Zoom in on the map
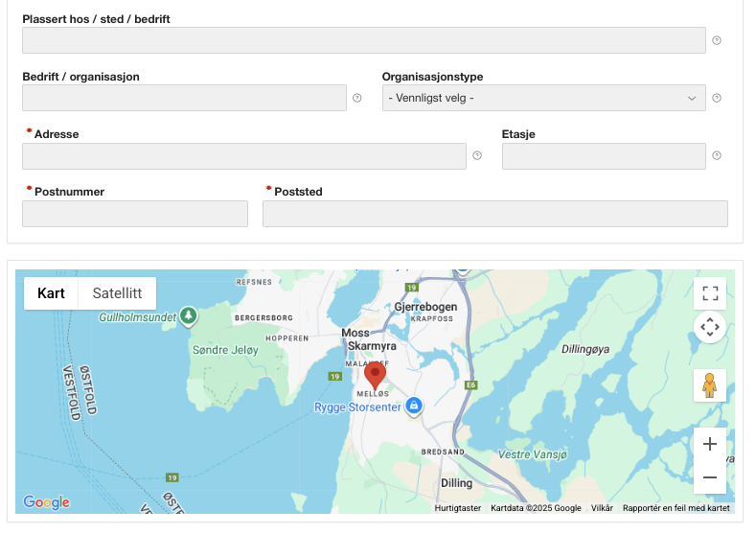 [710, 444]
